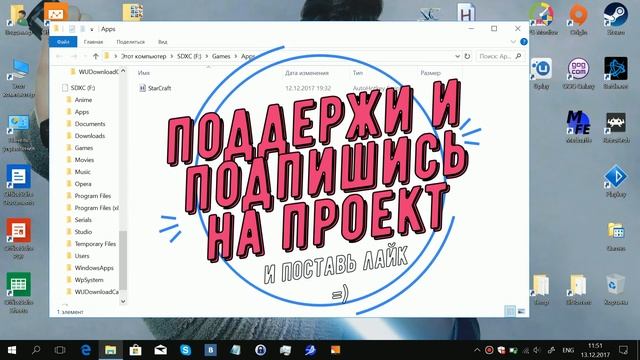Open Mail app from taskbar
The height and width of the screenshot is (360, 640).
pyautogui.click(x=160, y=350)
